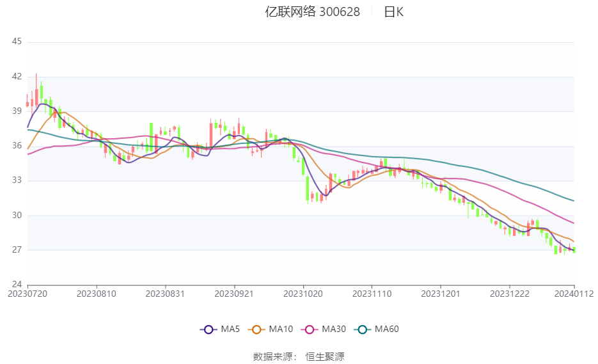Click the 20231020 date axis label

tap(303, 294)
